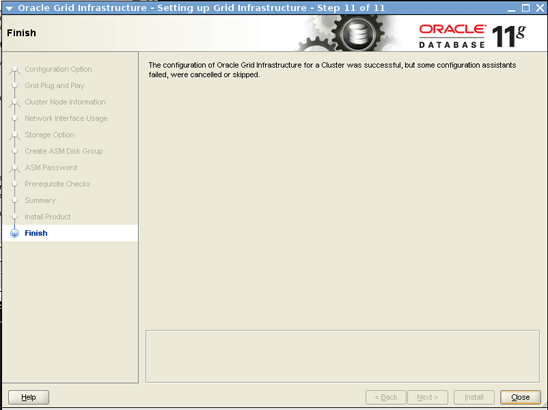548x410 pixels.
Task: Click the Finish step bullet icon
Action: [15, 233]
